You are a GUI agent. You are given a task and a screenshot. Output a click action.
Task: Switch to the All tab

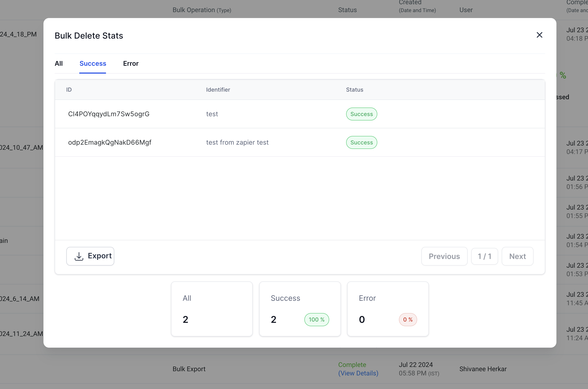coord(59,63)
